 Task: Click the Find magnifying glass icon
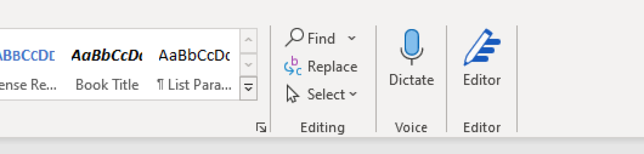294,38
